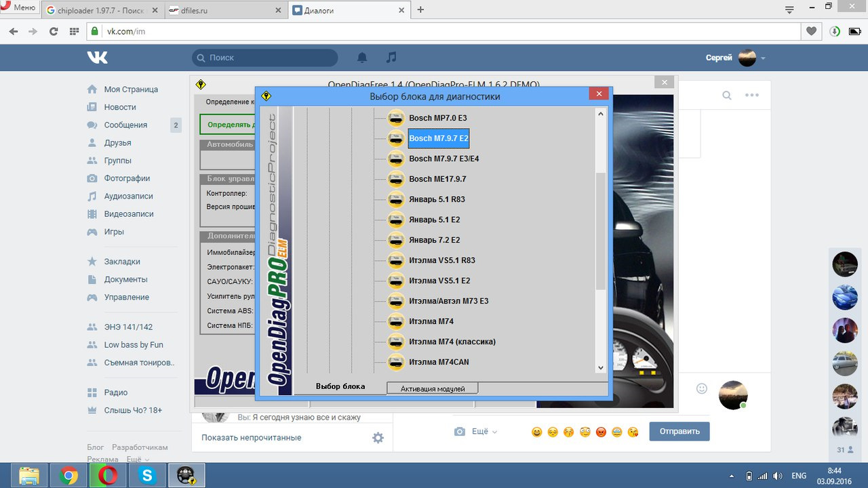This screenshot has height=488, width=868.
Task: Select Январь 5.1 E2 in list
Action: [x=435, y=220]
